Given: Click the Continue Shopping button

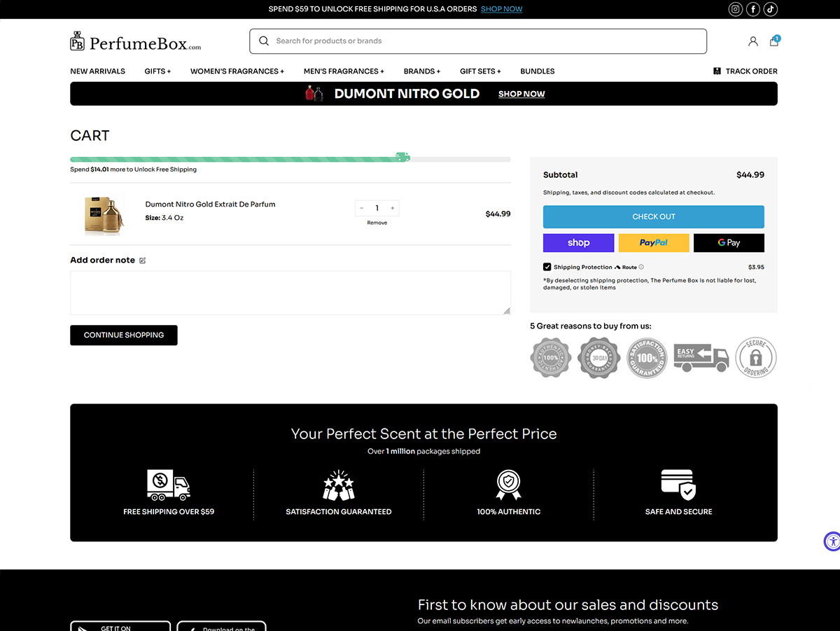Looking at the screenshot, I should [124, 335].
